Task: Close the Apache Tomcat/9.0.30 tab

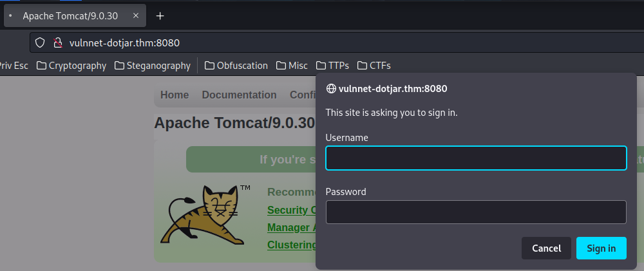Action: (136, 16)
